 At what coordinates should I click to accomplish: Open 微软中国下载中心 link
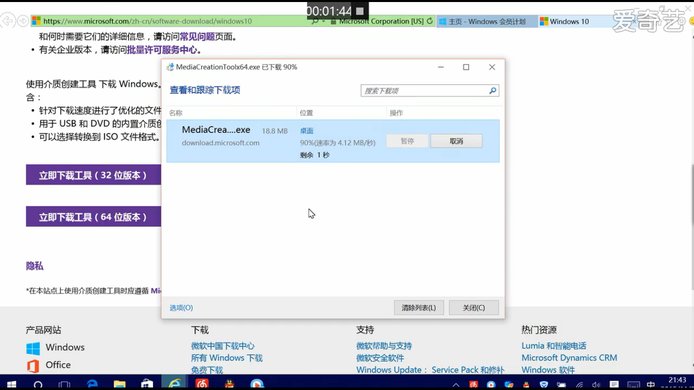[223, 346]
